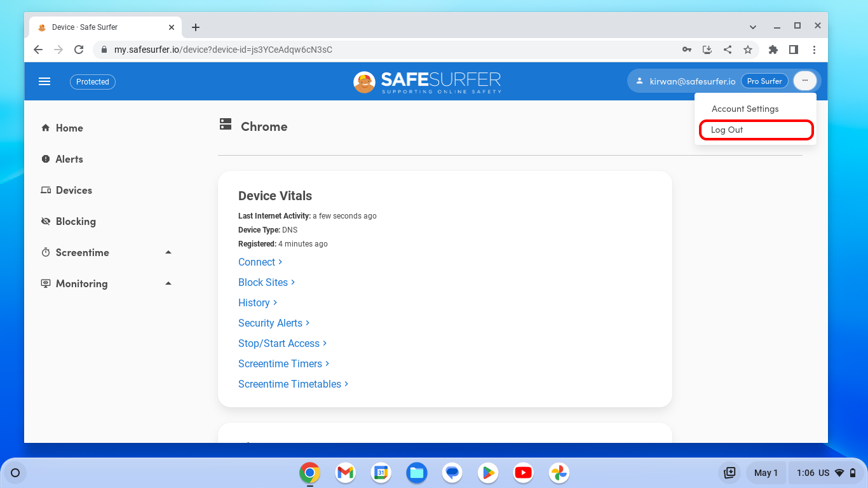The width and height of the screenshot is (868, 488).
Task: Open the Files app from the shelf
Action: 417,473
